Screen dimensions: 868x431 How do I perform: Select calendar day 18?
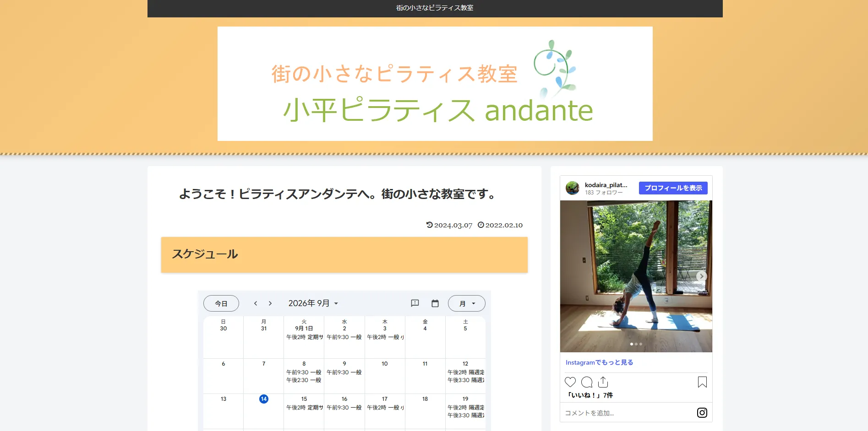coord(425,399)
